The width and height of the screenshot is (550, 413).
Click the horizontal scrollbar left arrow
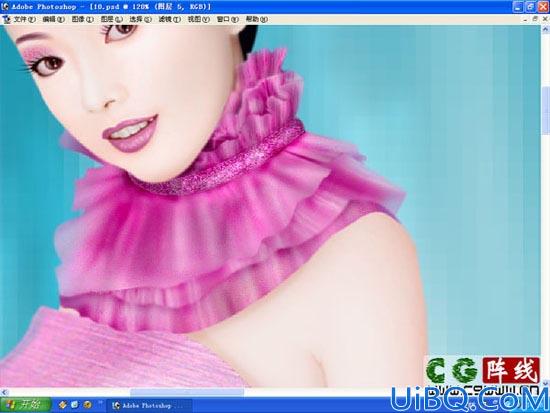pyautogui.click(x=4, y=392)
